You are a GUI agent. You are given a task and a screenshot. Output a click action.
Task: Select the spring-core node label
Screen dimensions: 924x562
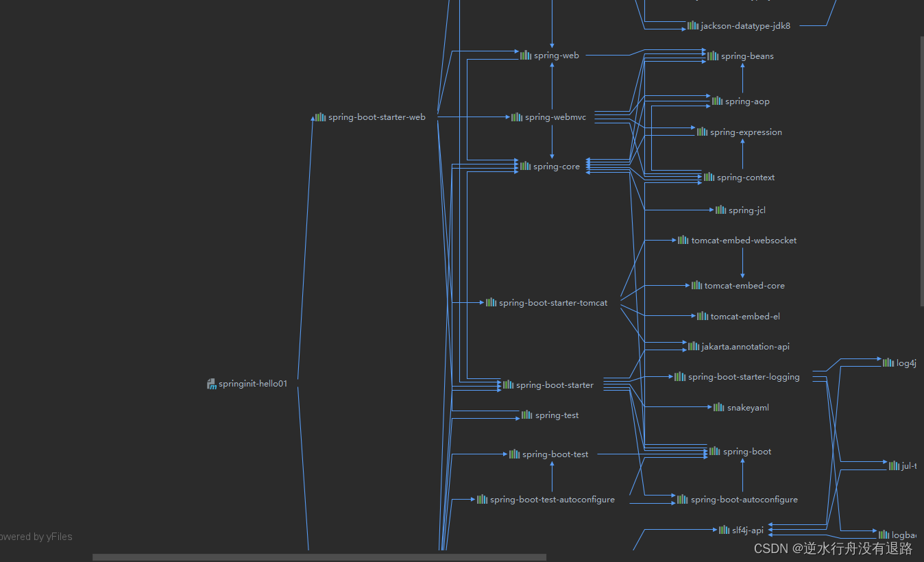(557, 167)
